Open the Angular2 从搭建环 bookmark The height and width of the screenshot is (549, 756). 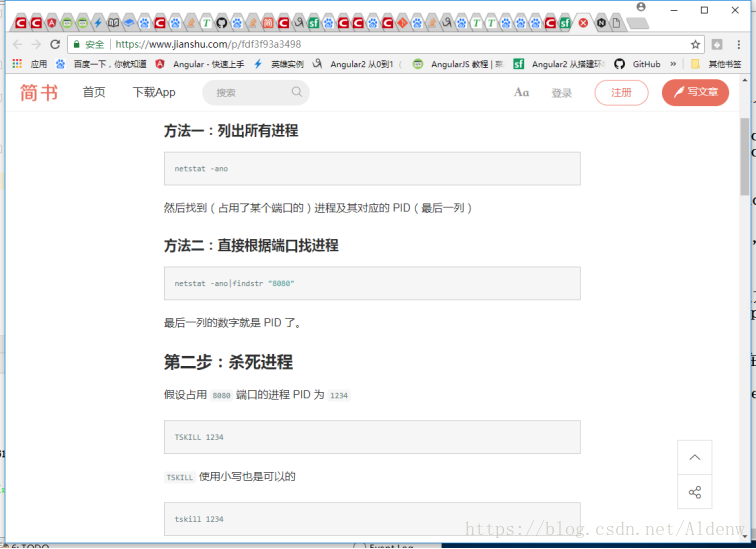[x=559, y=64]
